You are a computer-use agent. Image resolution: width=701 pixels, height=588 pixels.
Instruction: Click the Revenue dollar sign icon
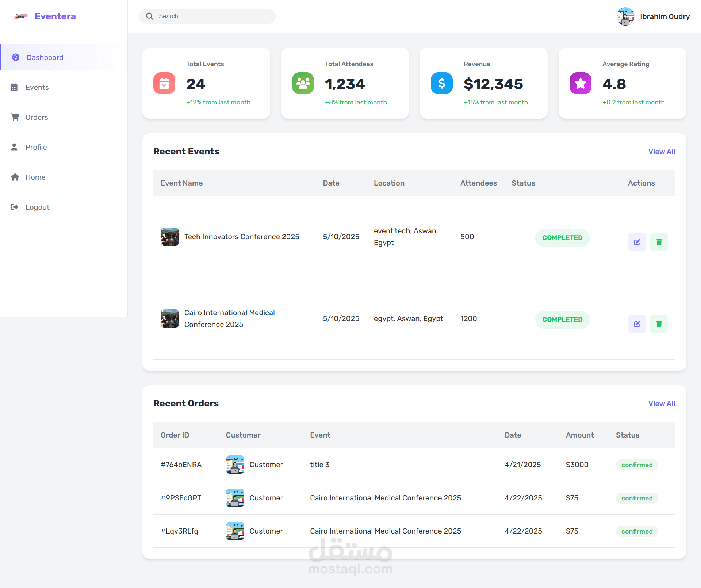(441, 83)
